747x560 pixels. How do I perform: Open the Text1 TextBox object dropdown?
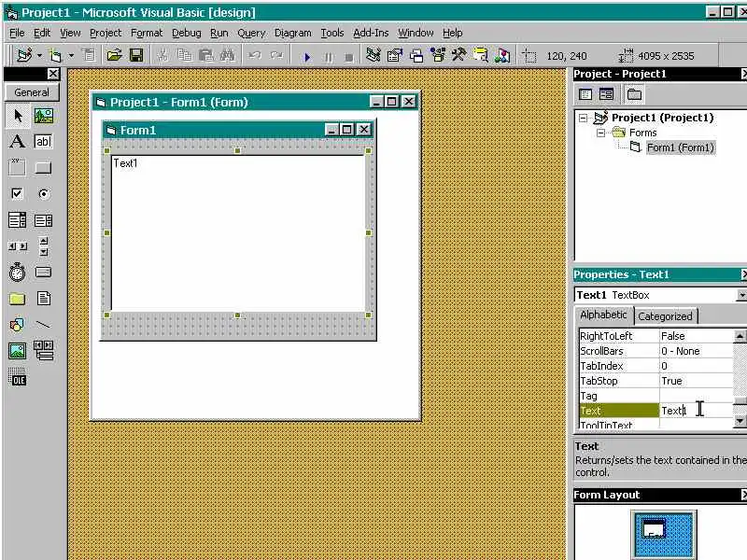click(x=741, y=295)
